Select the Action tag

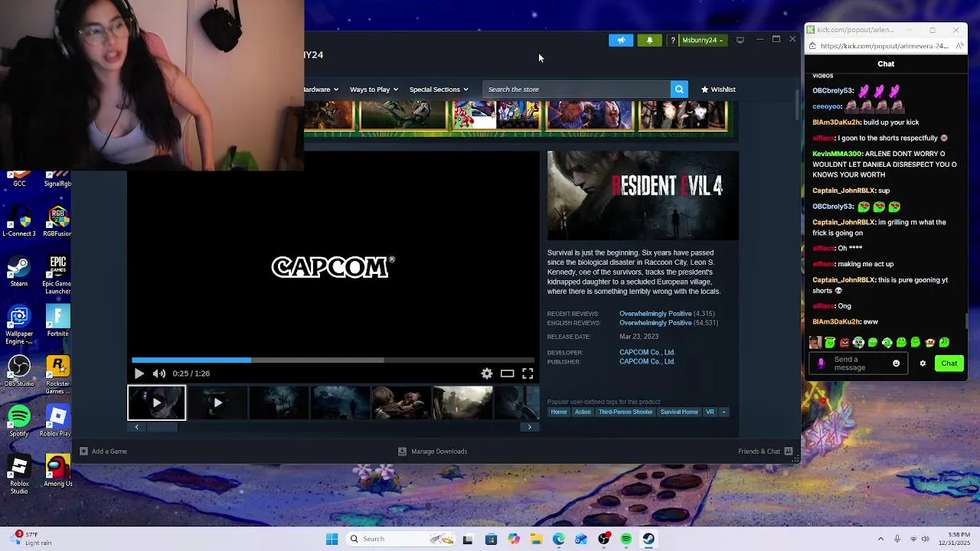click(583, 412)
